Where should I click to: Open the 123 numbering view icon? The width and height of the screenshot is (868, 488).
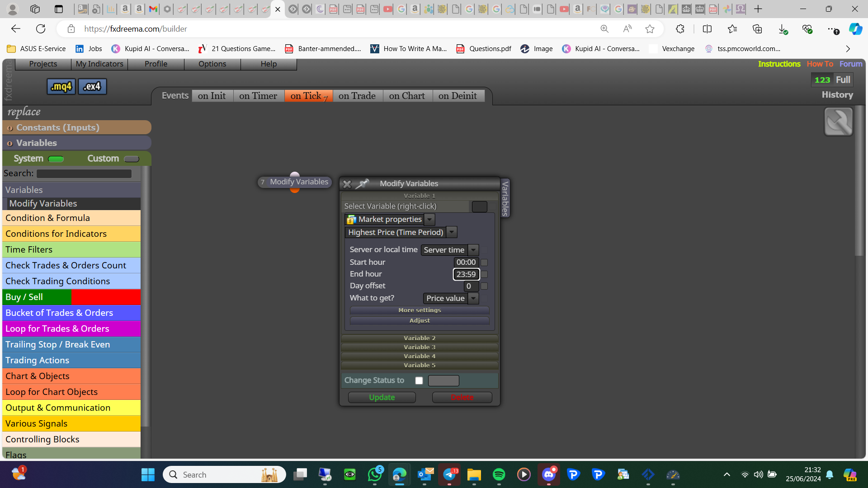[822, 80]
